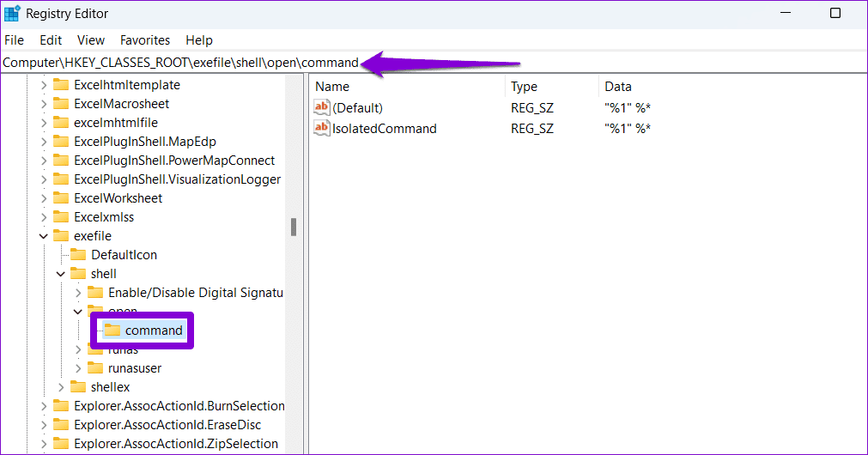The width and height of the screenshot is (868, 455).
Task: Expand the Explorer.AssocActionId.ZipSelection key
Action: tap(44, 443)
